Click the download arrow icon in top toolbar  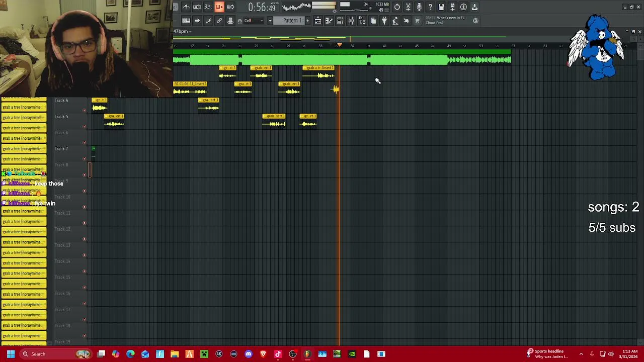click(x=474, y=7)
